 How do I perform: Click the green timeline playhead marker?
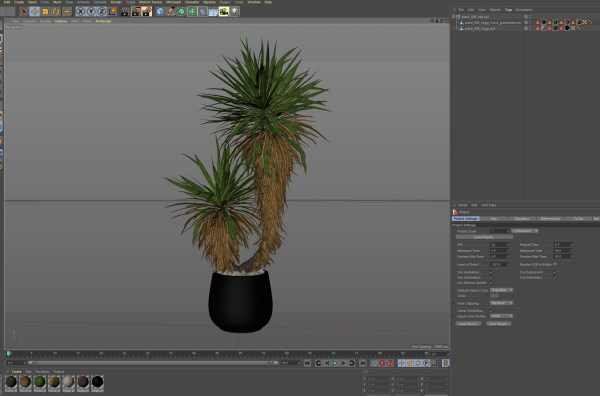pyautogui.click(x=8, y=354)
